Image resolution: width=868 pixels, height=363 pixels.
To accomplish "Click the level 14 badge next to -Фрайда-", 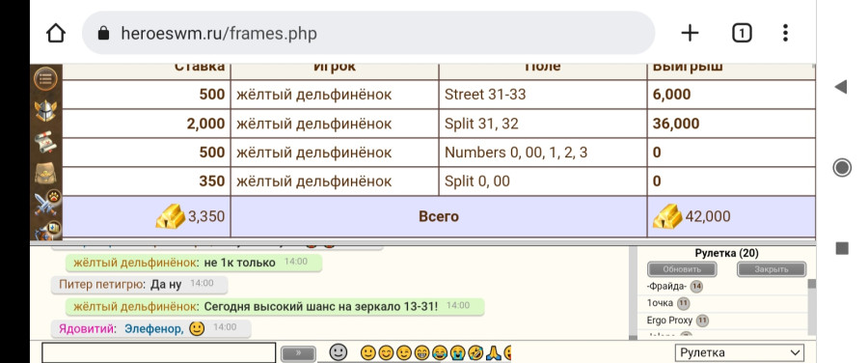I will click(x=696, y=287).
